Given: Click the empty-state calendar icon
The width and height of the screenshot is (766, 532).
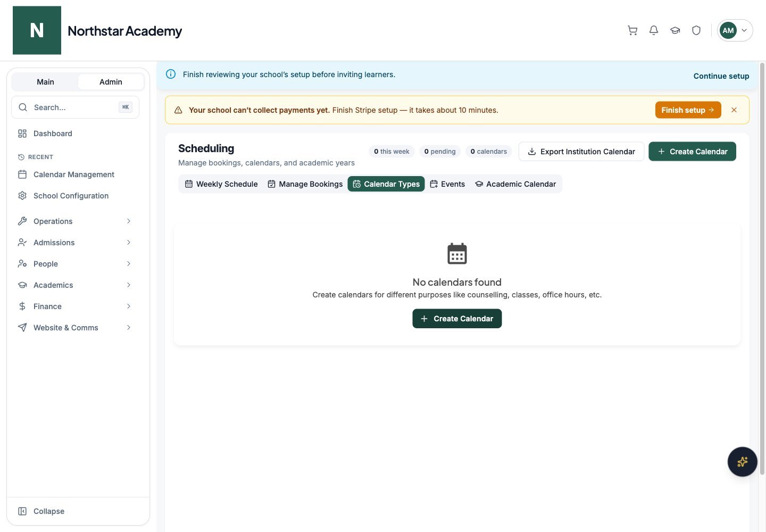Looking at the screenshot, I should (x=457, y=254).
